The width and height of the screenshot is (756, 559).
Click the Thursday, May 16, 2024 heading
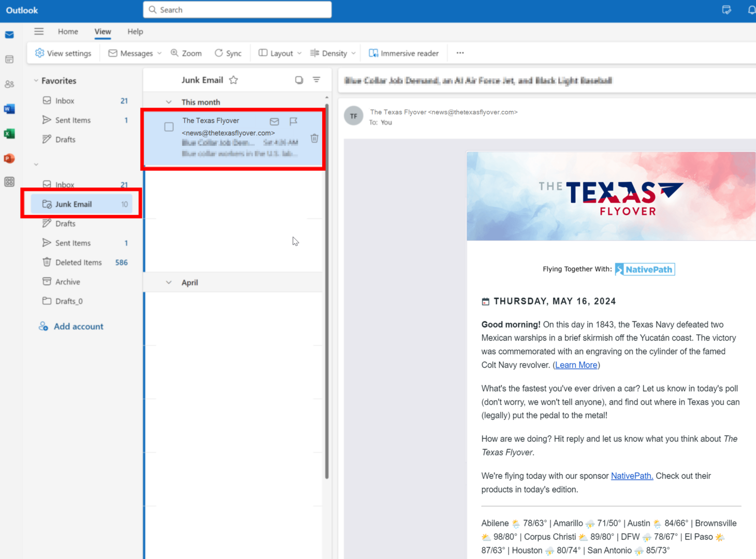(x=555, y=301)
